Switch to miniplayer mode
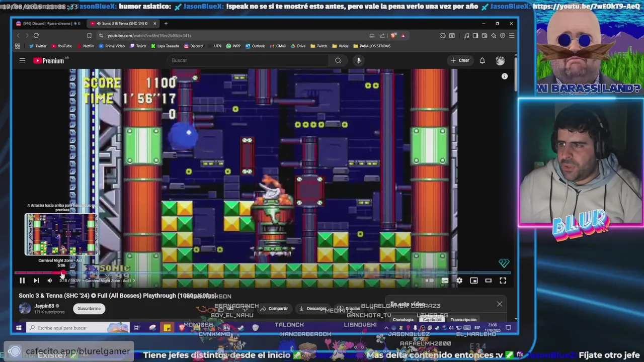The height and width of the screenshot is (362, 644). pyautogui.click(x=474, y=281)
